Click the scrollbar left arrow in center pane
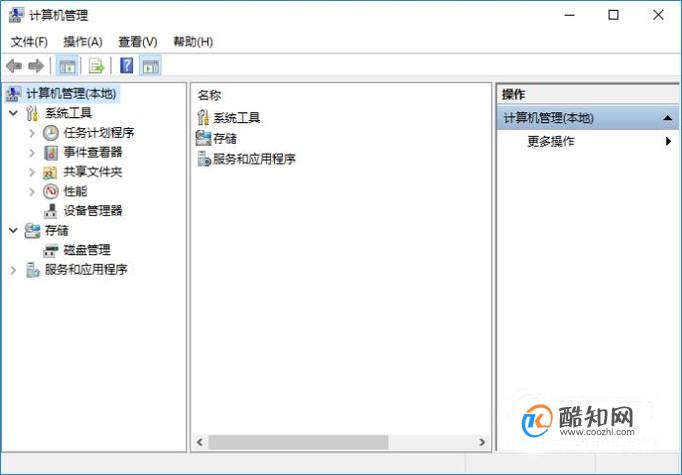The image size is (682, 475). pyautogui.click(x=200, y=442)
